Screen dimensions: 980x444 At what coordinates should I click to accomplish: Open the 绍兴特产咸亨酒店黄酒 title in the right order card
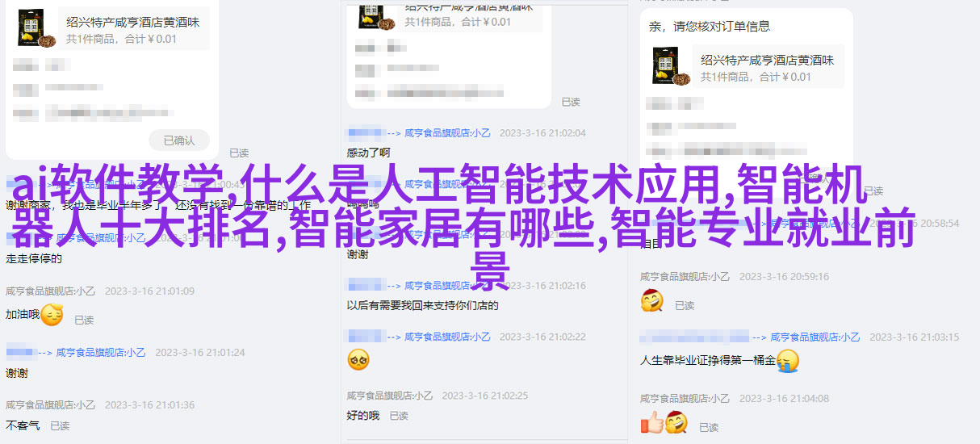tap(768, 60)
